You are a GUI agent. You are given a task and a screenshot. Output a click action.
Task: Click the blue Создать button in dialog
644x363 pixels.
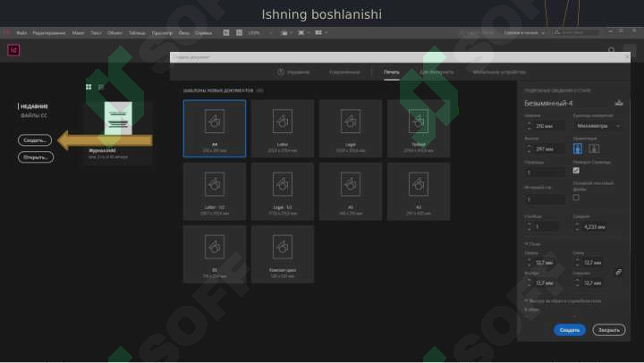[x=569, y=330]
